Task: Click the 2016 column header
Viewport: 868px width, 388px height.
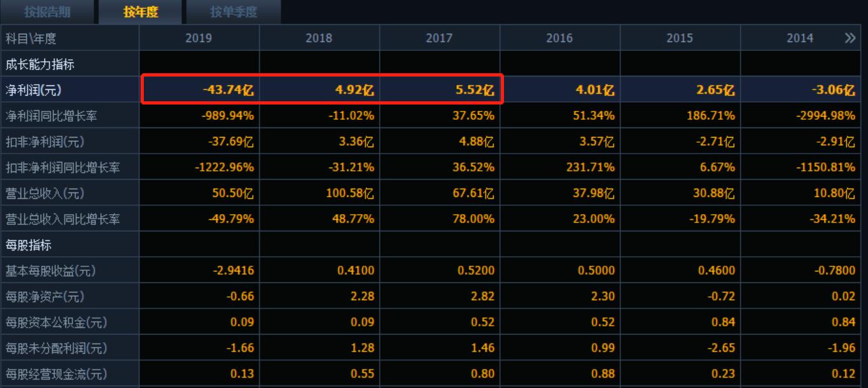Action: point(559,38)
